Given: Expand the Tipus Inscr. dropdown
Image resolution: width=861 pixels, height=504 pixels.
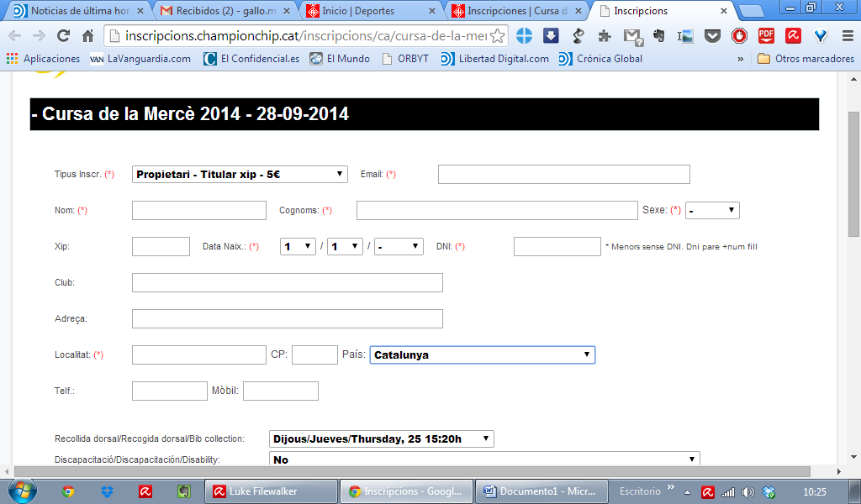Looking at the screenshot, I should pos(240,174).
